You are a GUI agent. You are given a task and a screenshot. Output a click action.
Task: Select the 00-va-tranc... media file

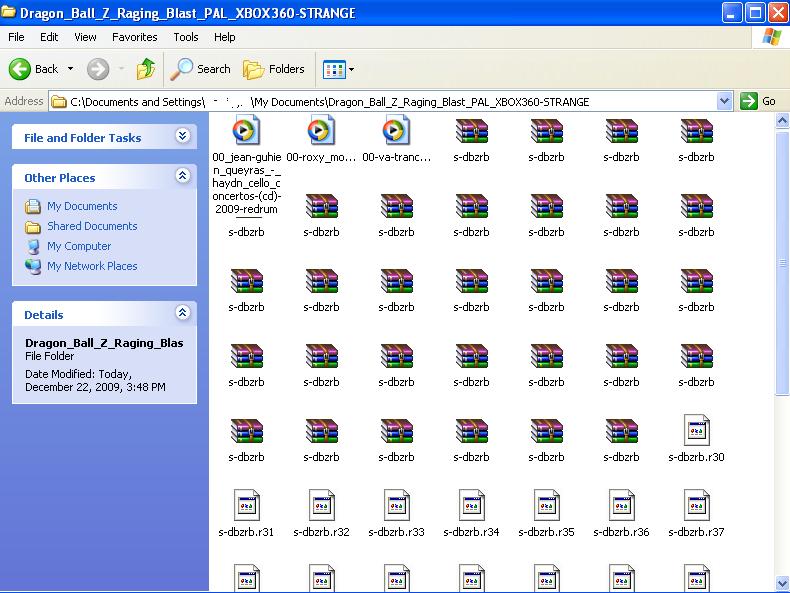pos(396,139)
